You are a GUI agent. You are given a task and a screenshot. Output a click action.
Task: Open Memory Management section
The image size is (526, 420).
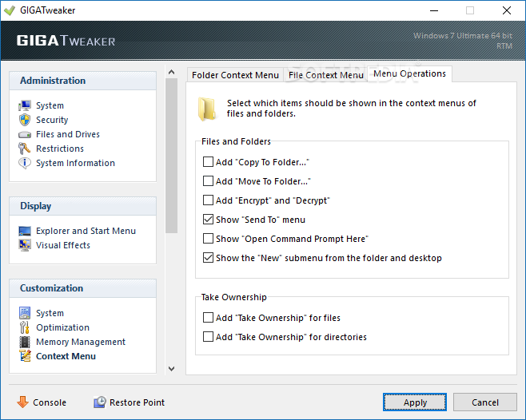pos(81,342)
